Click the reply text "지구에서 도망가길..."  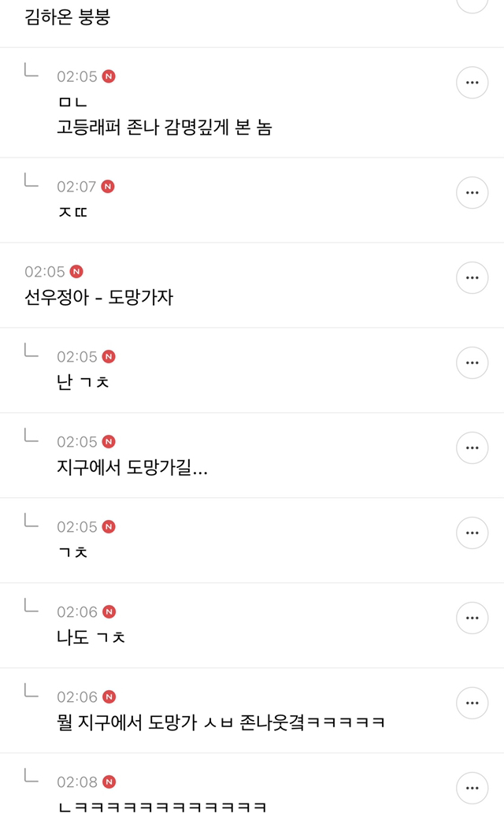(132, 468)
